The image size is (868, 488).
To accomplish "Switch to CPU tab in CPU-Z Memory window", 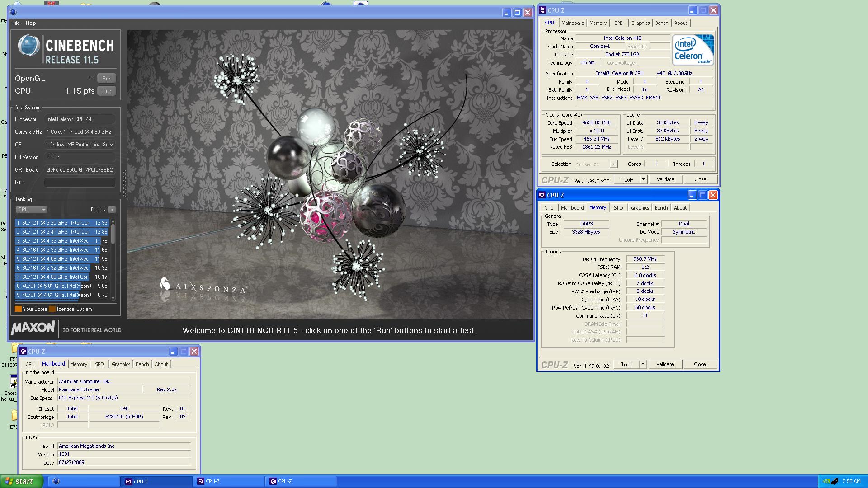I will [x=549, y=208].
